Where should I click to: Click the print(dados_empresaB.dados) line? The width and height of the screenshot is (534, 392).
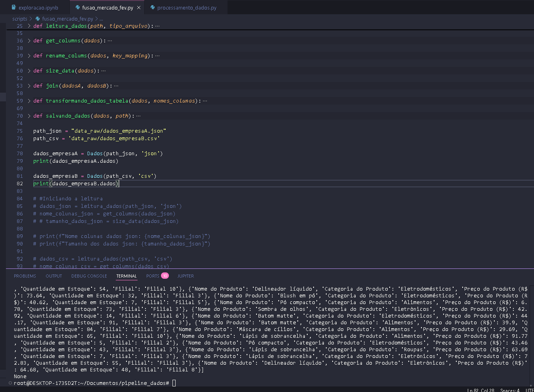tap(76, 183)
